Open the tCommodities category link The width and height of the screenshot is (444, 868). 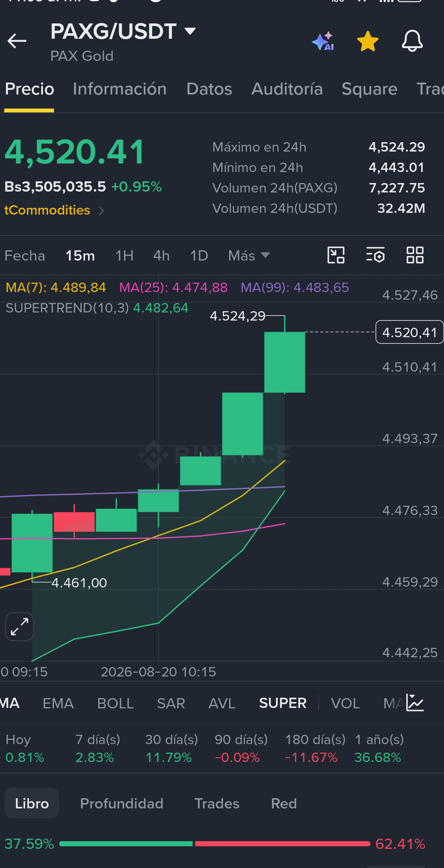coord(47,210)
